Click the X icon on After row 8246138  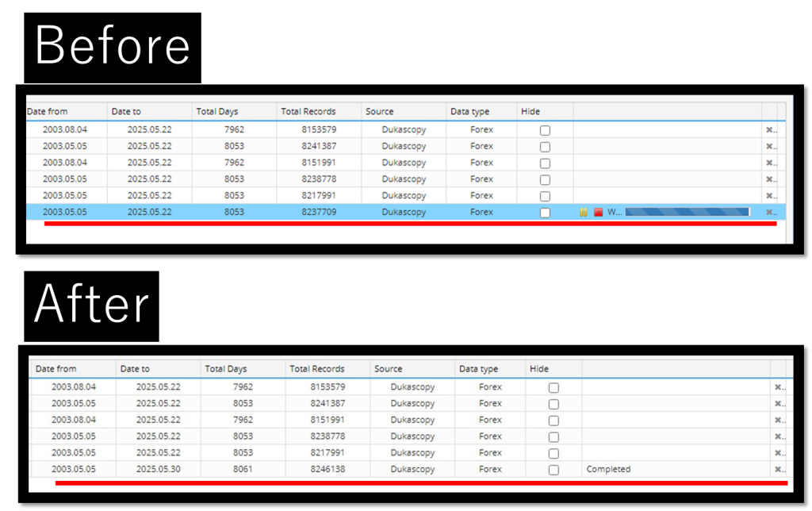pyautogui.click(x=779, y=470)
